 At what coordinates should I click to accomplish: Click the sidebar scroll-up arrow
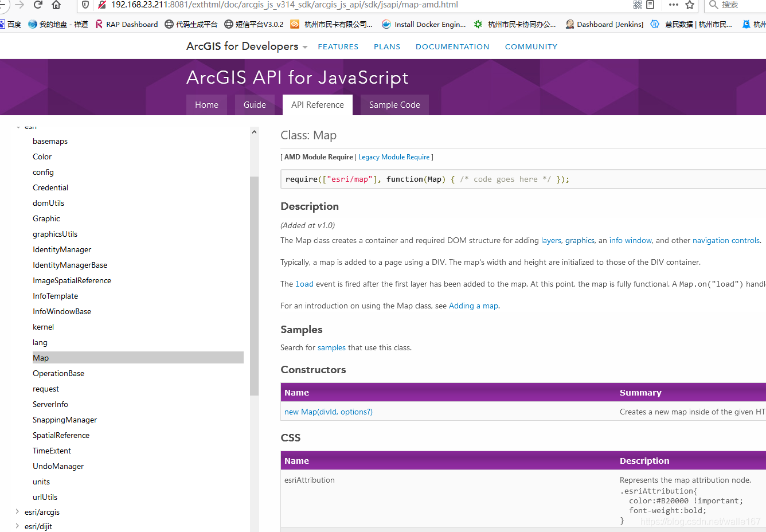(254, 132)
